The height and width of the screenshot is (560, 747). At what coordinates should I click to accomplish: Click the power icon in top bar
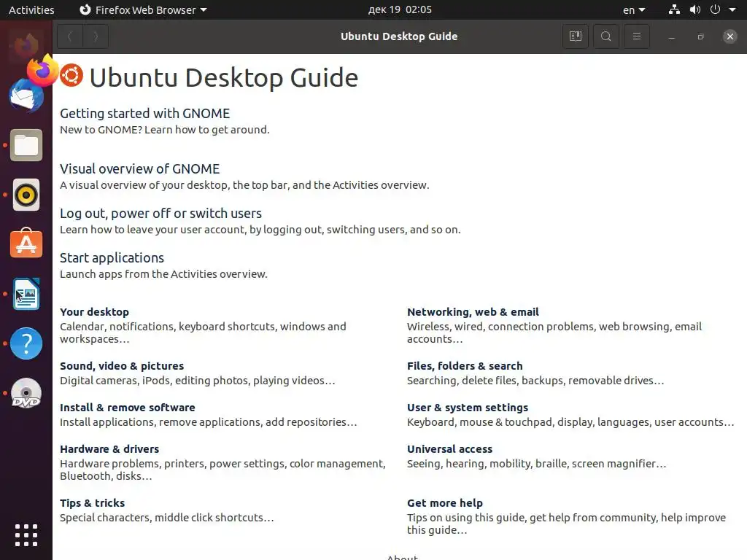pos(715,9)
